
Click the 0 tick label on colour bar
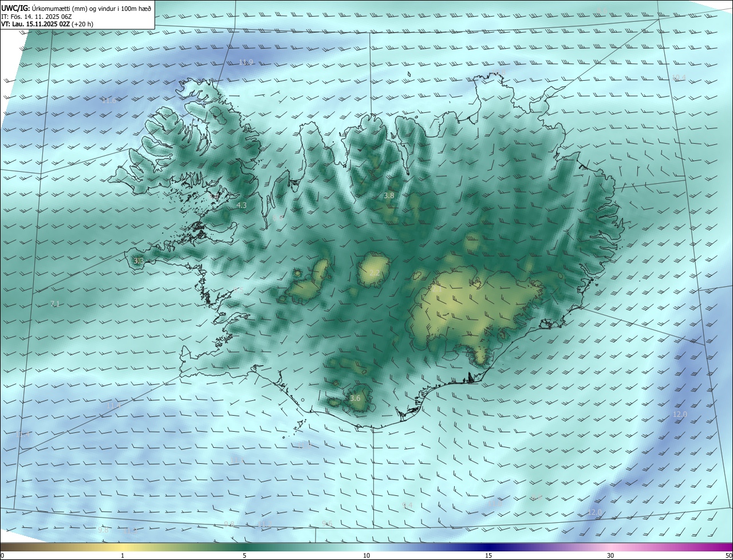[x=2, y=556]
